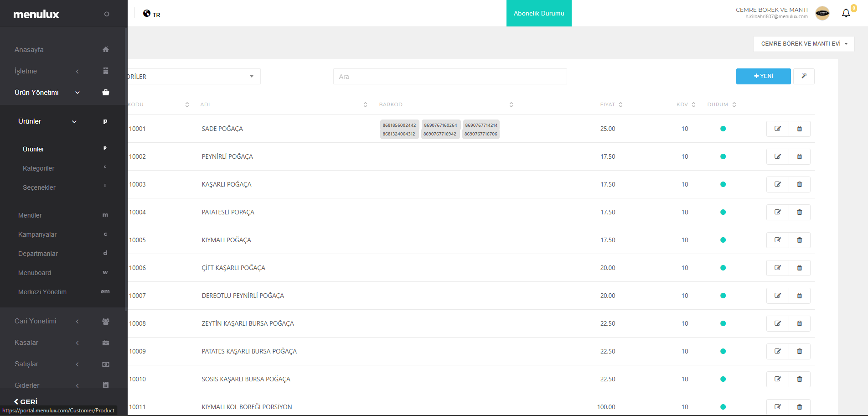
Task: Edit the ÇİFT KAŞARLI POĞAÇA product
Action: click(778, 268)
